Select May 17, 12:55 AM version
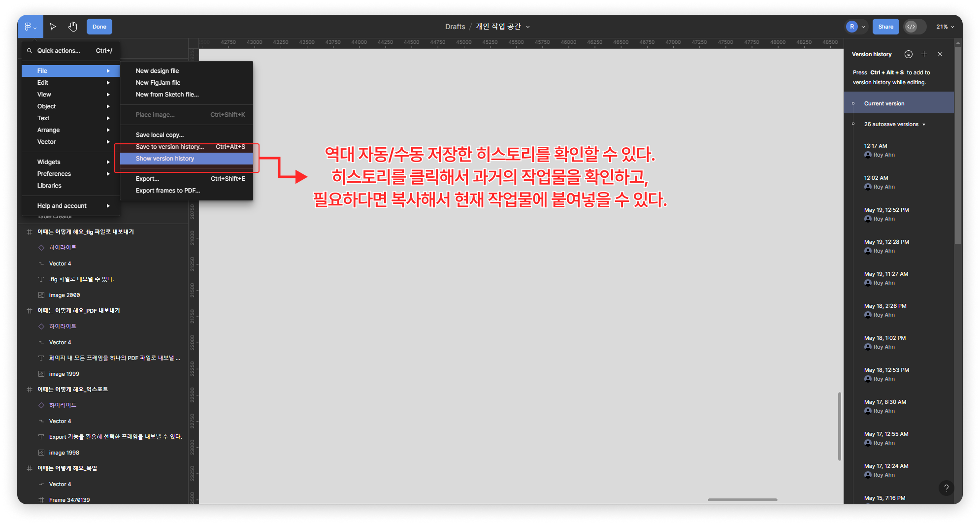The image size is (980, 524). click(x=899, y=438)
